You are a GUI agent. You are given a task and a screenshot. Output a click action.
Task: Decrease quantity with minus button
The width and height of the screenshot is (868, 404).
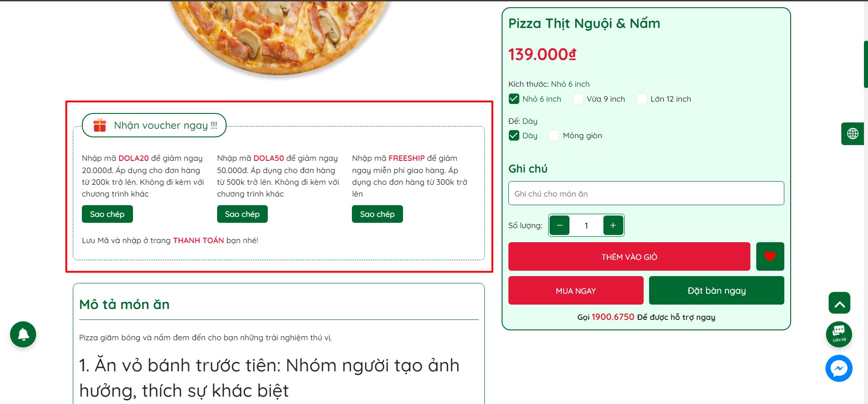[560, 225]
